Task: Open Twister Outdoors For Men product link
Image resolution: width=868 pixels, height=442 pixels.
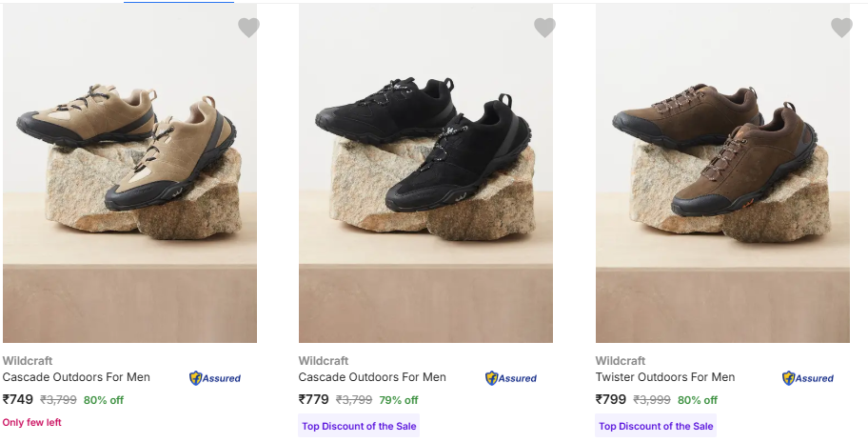Action: click(665, 377)
